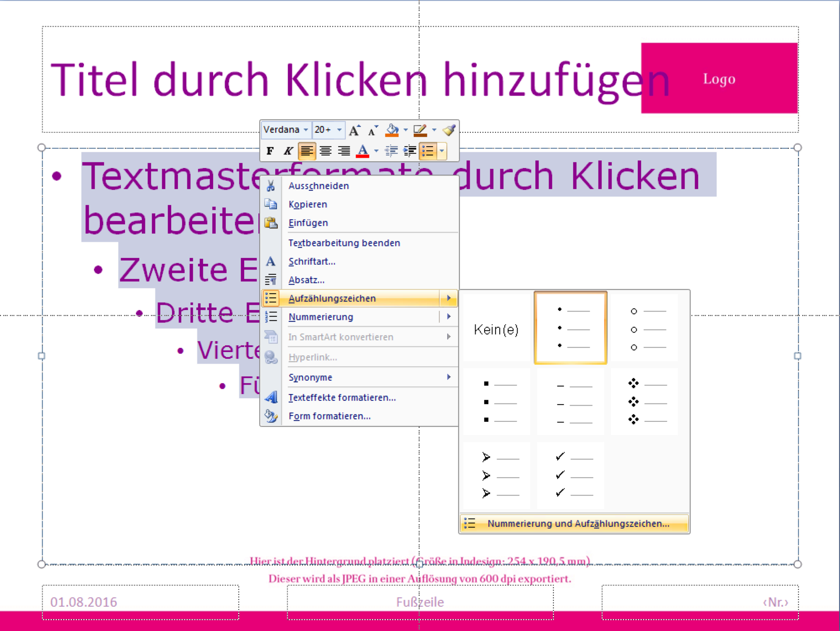Toggle italic (K) formatting
This screenshot has height=631, width=840.
[288, 151]
